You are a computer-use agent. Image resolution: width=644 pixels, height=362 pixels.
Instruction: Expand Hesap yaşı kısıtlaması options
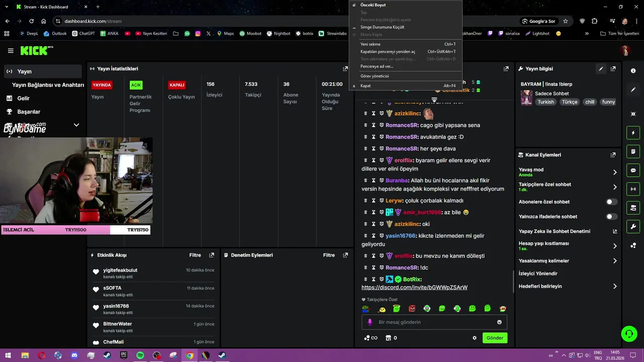coord(615,246)
